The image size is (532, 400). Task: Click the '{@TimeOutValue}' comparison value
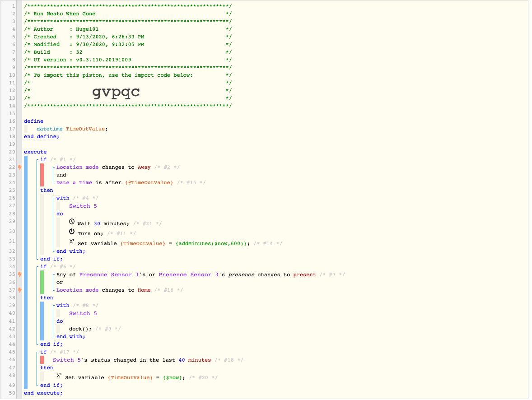coord(149,182)
